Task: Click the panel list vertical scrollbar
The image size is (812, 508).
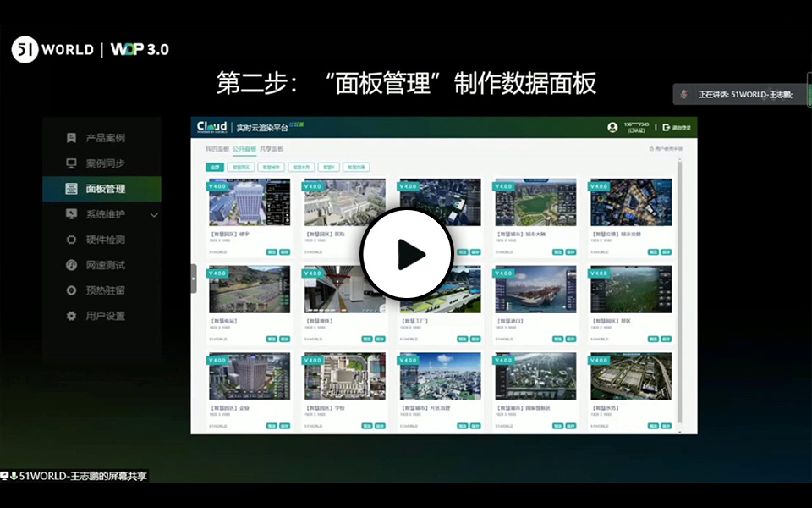Action: [x=679, y=293]
